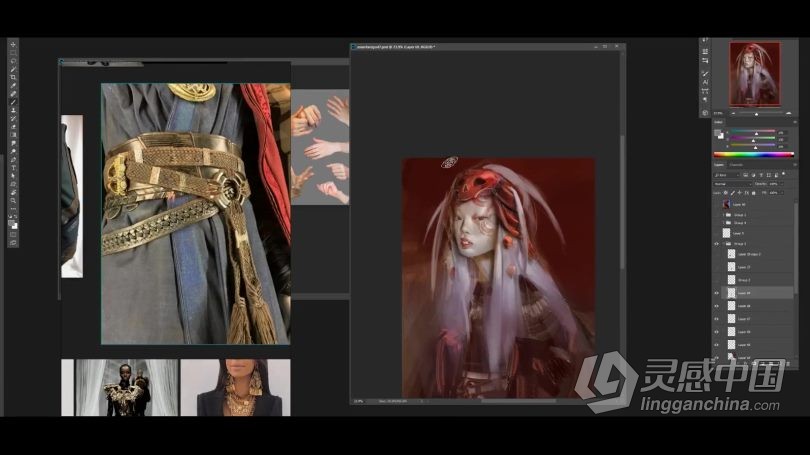Click the Navigator painting preview thumbnail
Viewport: 810px width, 455px height.
[x=754, y=74]
